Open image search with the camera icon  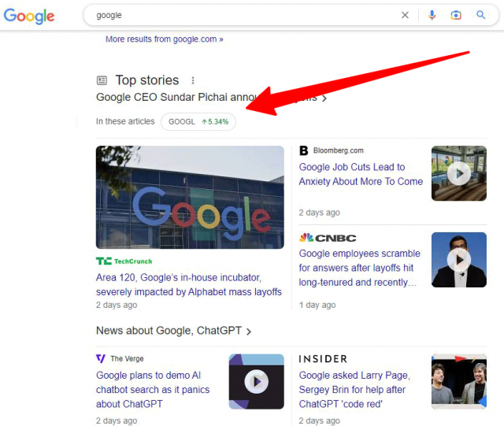(x=456, y=15)
